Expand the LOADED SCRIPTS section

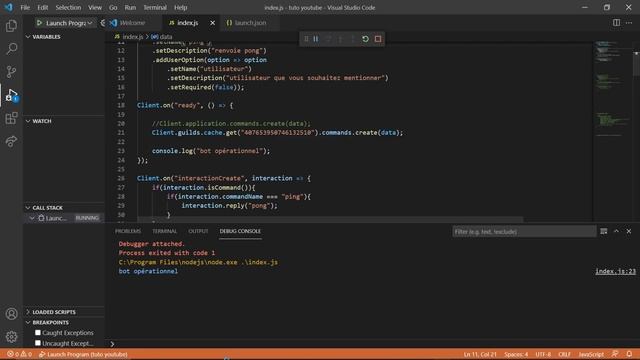point(28,312)
